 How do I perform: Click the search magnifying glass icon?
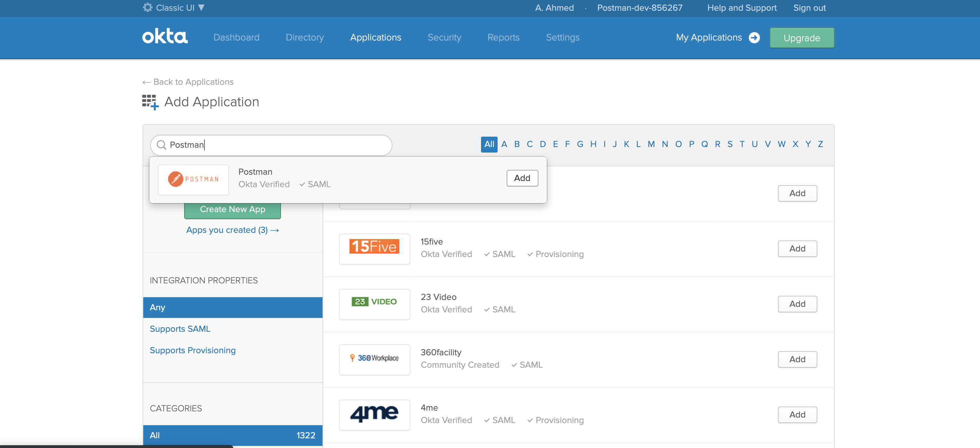[161, 145]
